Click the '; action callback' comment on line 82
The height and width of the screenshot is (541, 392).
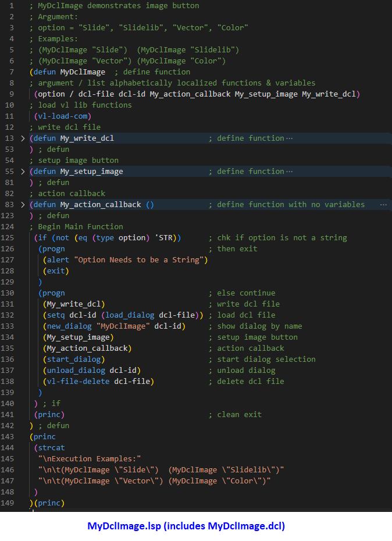67,194
